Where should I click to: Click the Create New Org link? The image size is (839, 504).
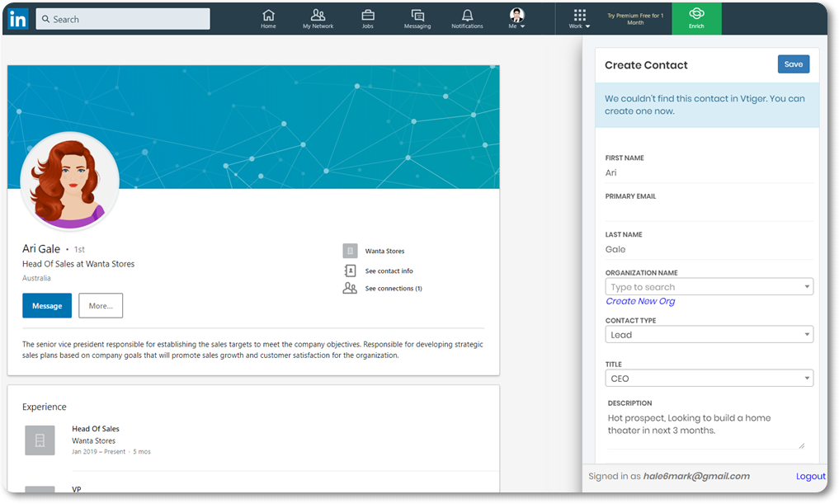click(x=640, y=302)
